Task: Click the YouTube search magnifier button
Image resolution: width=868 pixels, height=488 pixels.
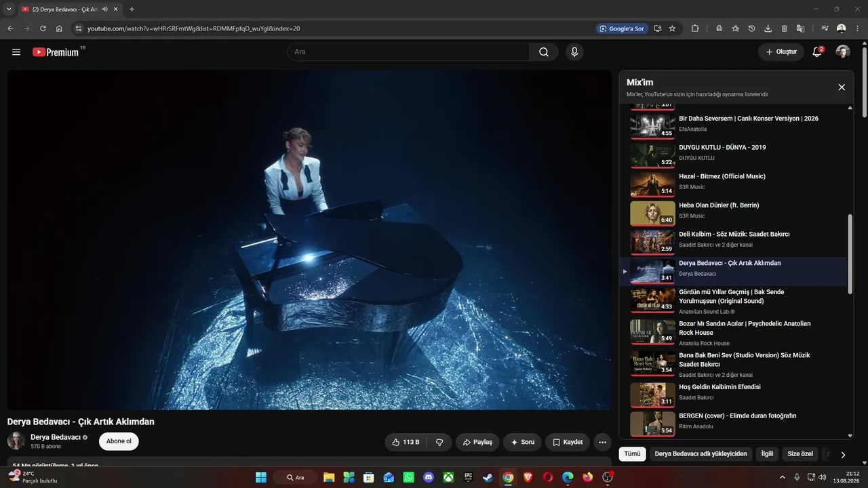Action: [x=544, y=52]
